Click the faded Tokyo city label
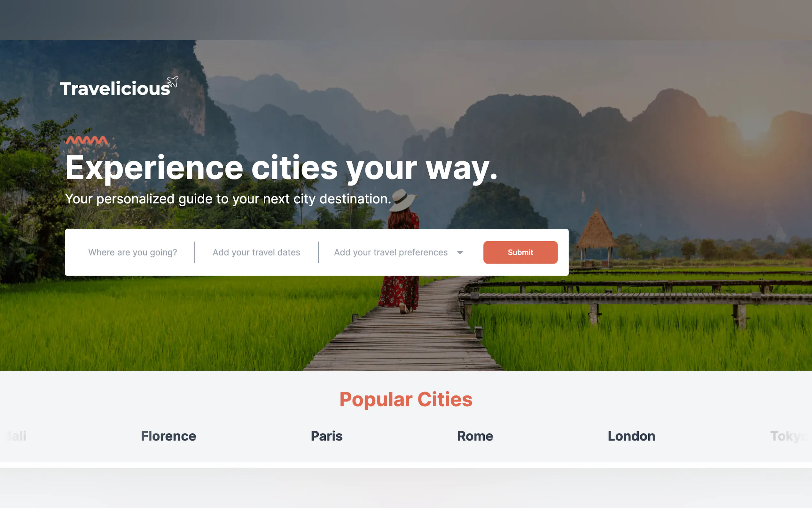 [789, 436]
